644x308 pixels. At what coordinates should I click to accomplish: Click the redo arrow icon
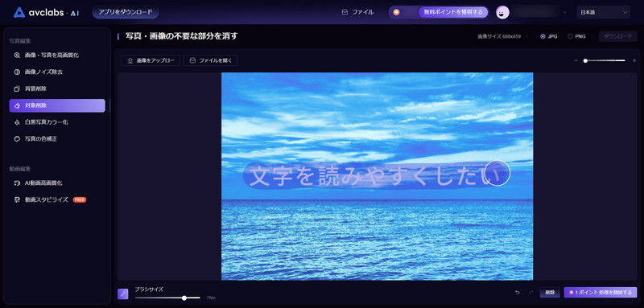[x=531, y=293]
